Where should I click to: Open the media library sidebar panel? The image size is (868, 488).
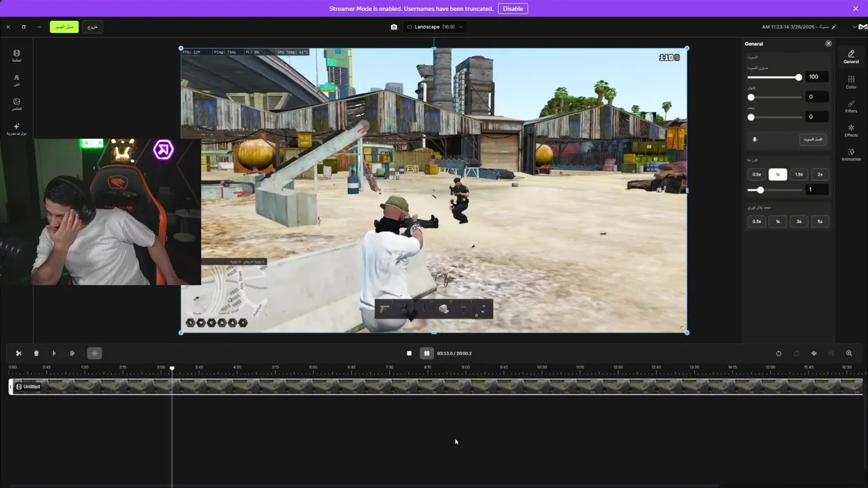pyautogui.click(x=16, y=56)
